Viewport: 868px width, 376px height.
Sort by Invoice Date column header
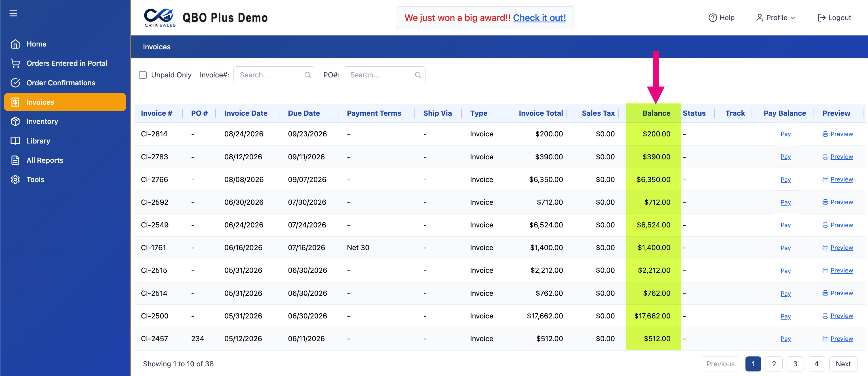246,113
